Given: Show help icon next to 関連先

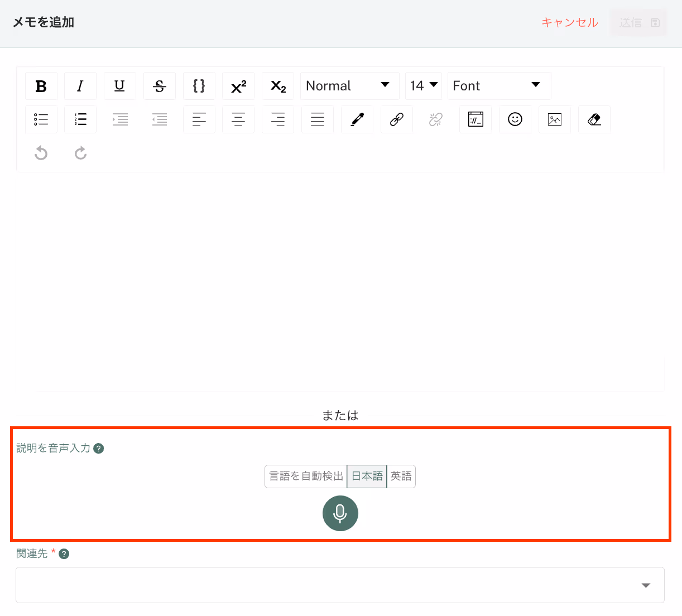Looking at the screenshot, I should [64, 554].
